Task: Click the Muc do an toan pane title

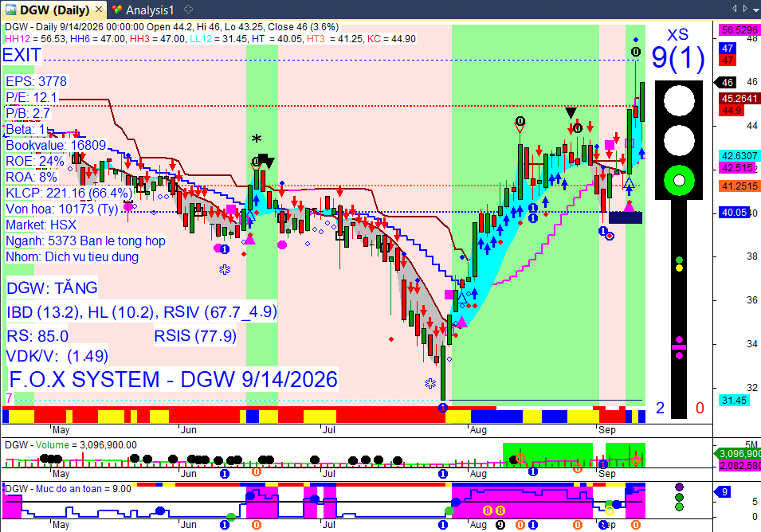Action: pos(69,489)
